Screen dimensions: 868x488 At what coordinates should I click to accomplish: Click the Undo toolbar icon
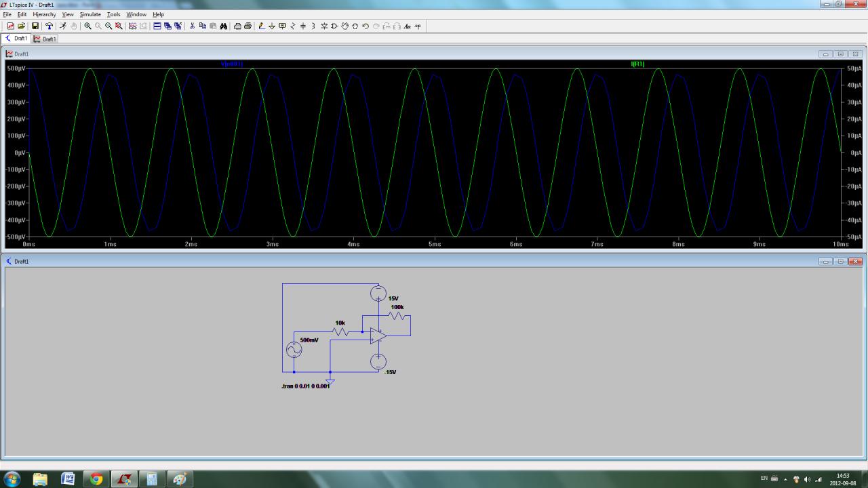coord(366,26)
